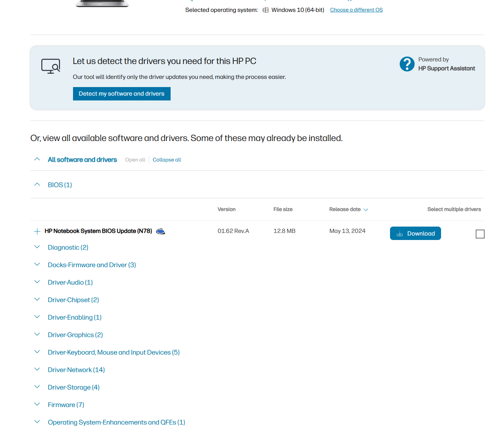Click the Open all link
This screenshot has width=504, height=429.
135,160
